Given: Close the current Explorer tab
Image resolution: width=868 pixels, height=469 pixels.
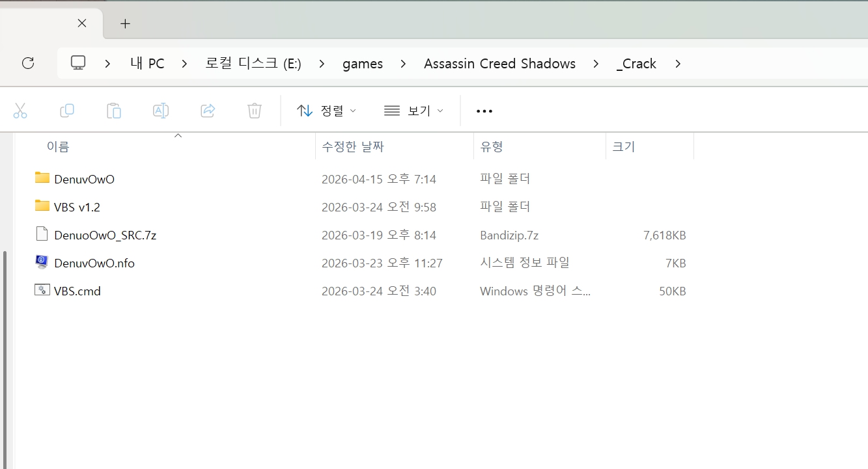Looking at the screenshot, I should [x=82, y=23].
